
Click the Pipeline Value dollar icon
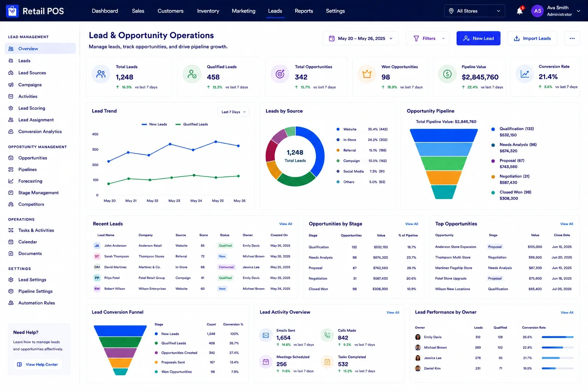click(x=447, y=74)
